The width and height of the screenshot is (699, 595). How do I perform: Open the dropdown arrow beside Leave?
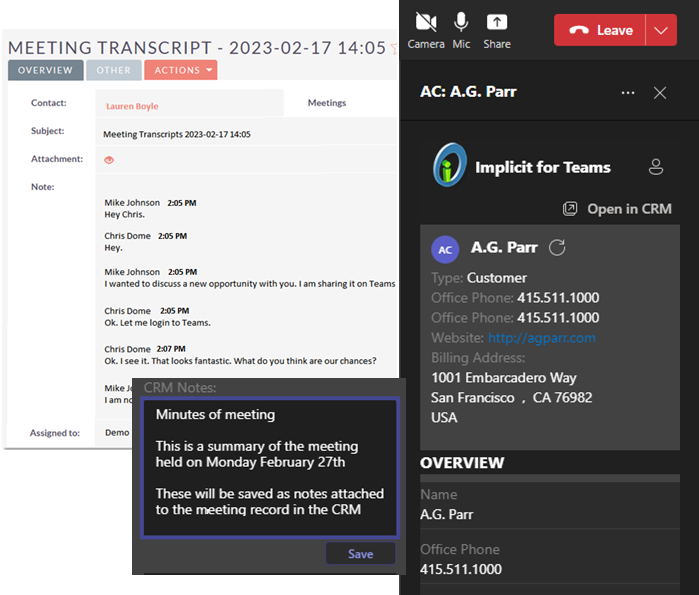660,30
